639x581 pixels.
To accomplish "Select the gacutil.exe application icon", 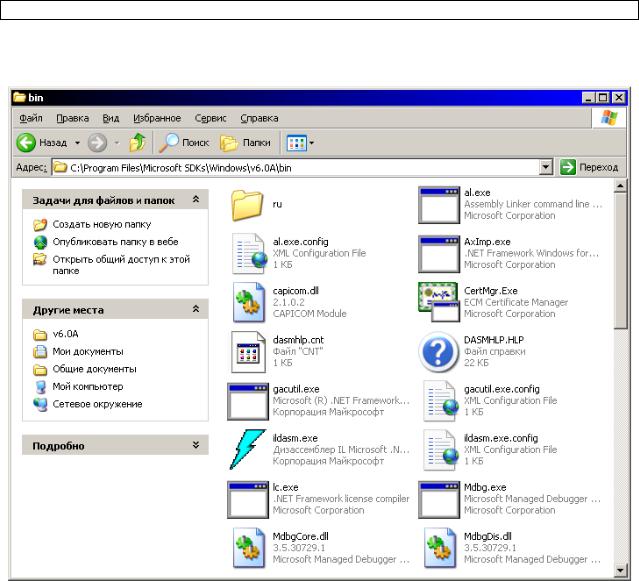I will (248, 402).
